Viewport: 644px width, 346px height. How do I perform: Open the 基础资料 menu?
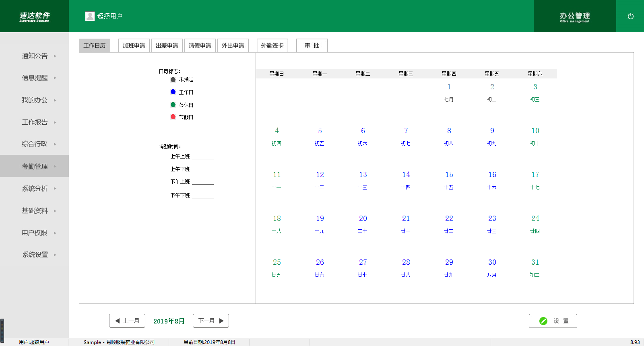[x=35, y=211]
